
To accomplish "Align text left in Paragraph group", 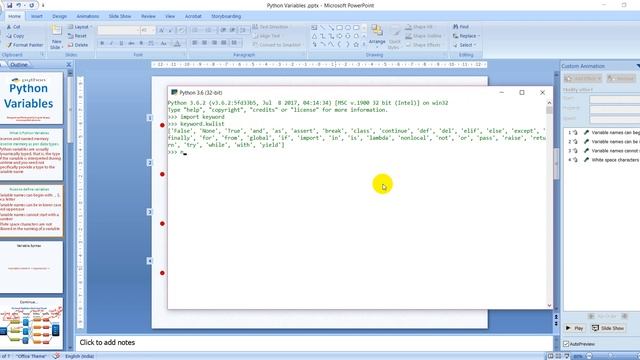I will pyautogui.click(x=195, y=42).
